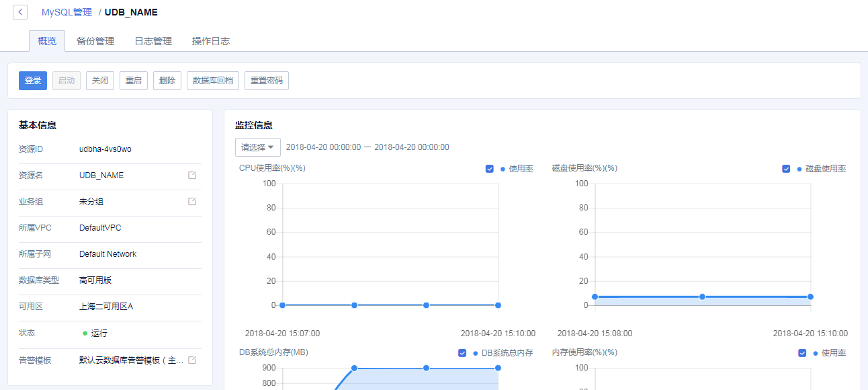868x390 pixels.
Task: Click the edit icon beside 资源名
Action: tap(192, 175)
